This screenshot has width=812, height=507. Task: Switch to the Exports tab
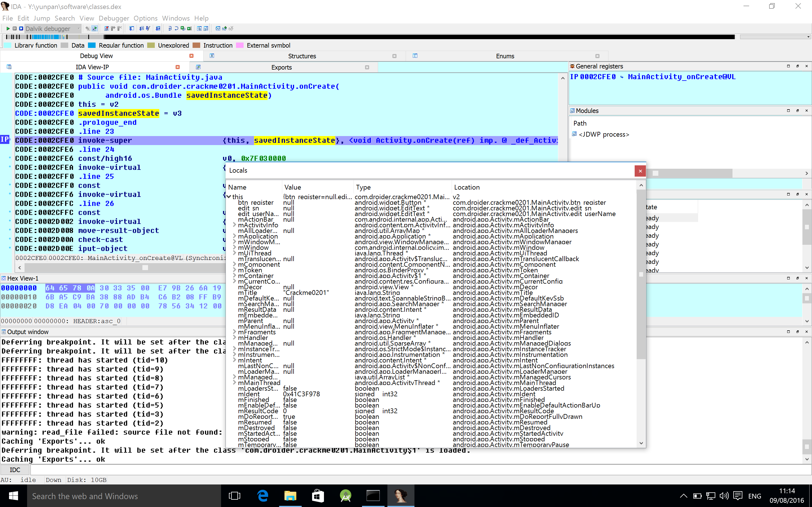(x=281, y=67)
